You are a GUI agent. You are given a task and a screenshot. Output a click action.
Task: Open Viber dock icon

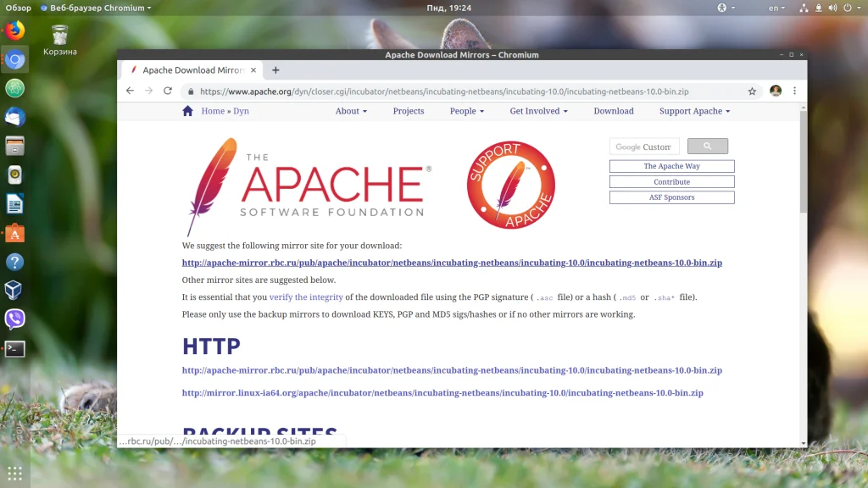pos(15,319)
